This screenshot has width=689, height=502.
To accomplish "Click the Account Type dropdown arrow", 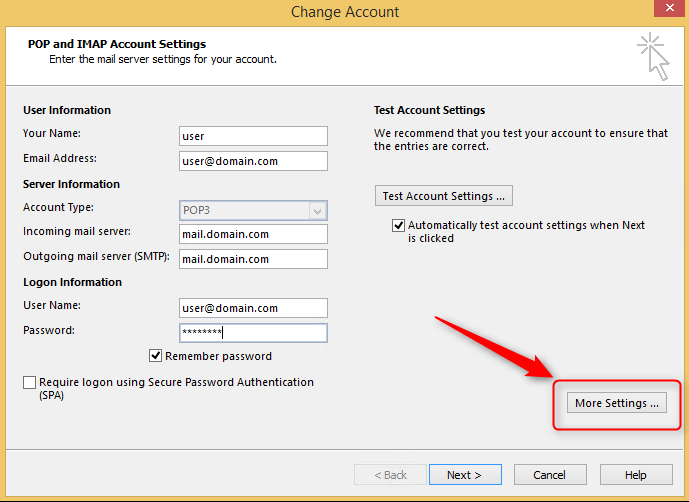I will [318, 211].
